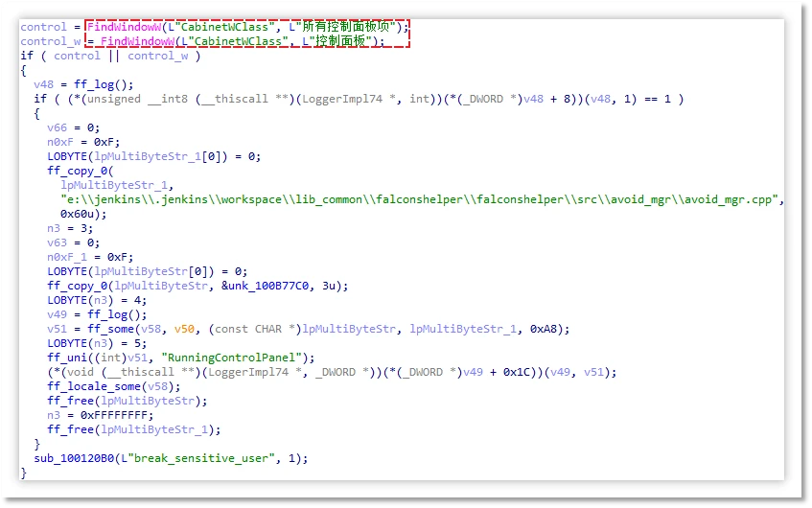Click the '0x60u' argument

coord(77,214)
